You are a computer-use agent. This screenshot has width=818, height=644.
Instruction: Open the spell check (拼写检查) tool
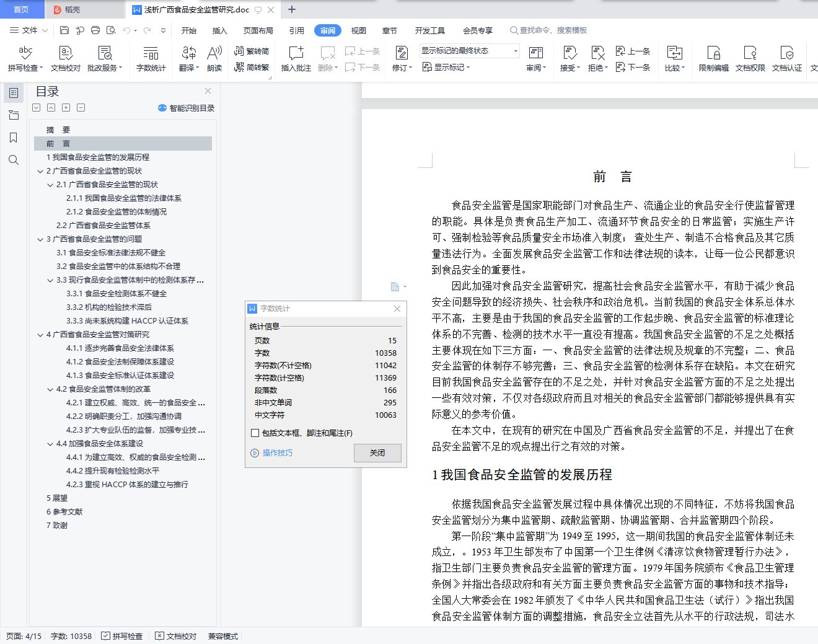pos(25,59)
